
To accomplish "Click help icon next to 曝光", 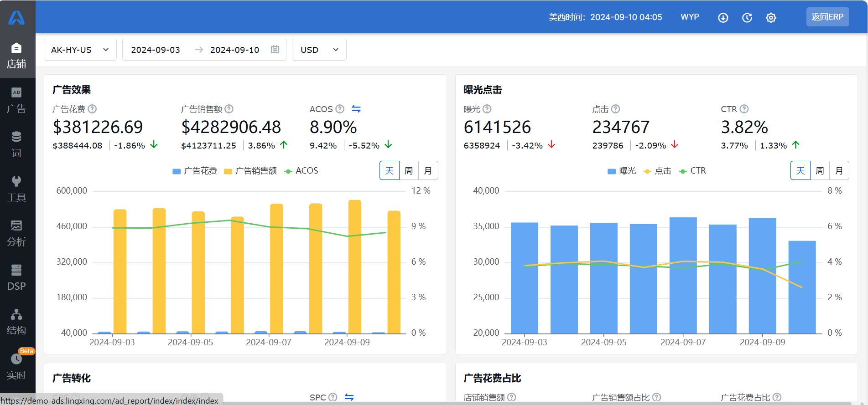I will pos(487,109).
